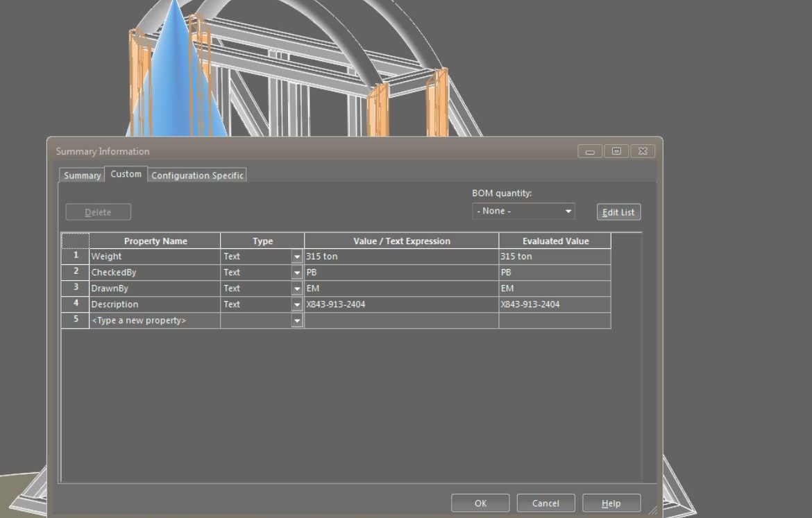Open Type dropdown for CheckedBy row
812x518 pixels.
(297, 273)
